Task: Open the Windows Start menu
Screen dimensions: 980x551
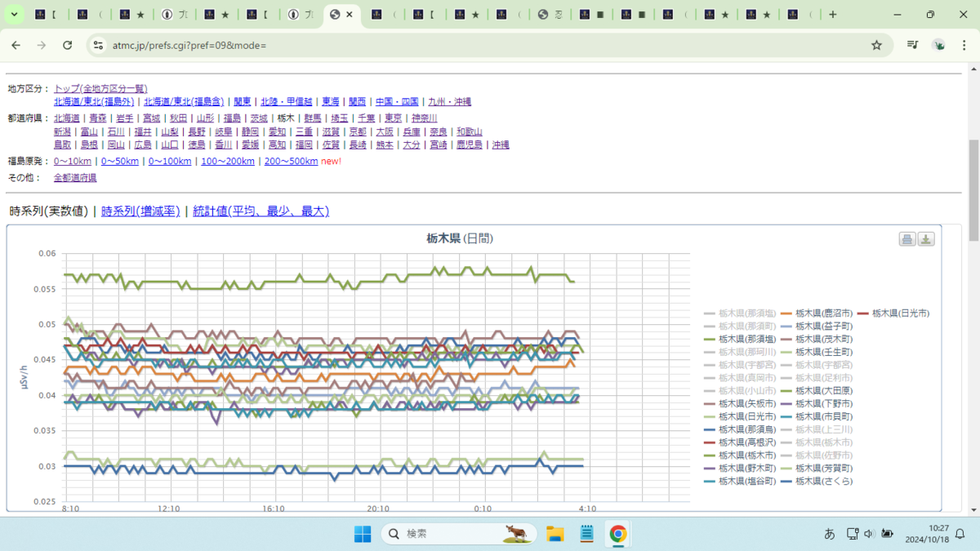Action: [363, 534]
